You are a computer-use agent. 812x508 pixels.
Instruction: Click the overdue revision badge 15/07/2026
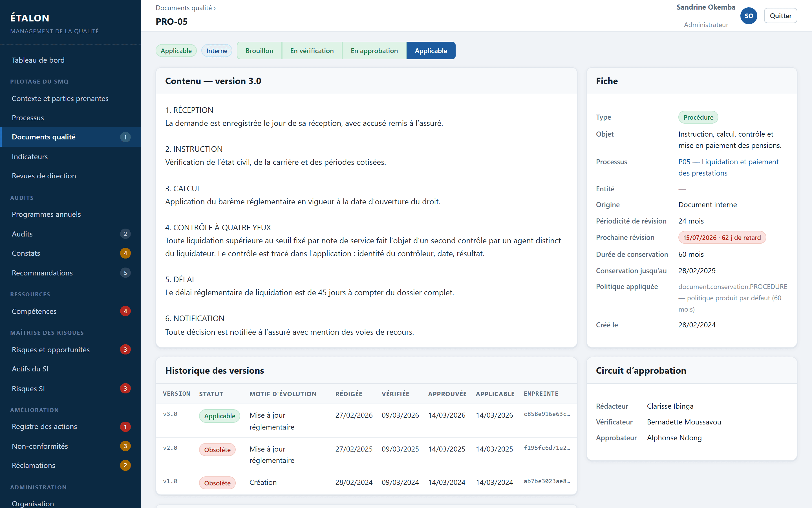(x=722, y=238)
